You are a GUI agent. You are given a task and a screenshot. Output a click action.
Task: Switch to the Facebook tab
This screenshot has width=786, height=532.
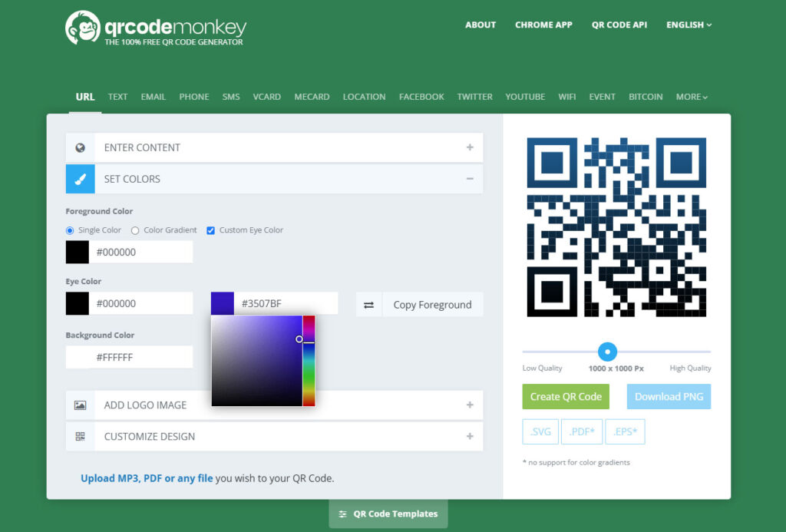[421, 97]
